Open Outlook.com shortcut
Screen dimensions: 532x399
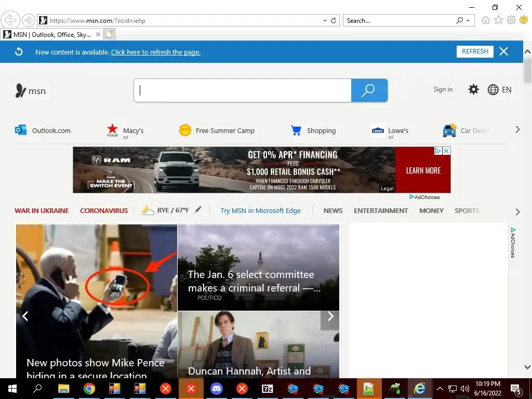[43, 130]
